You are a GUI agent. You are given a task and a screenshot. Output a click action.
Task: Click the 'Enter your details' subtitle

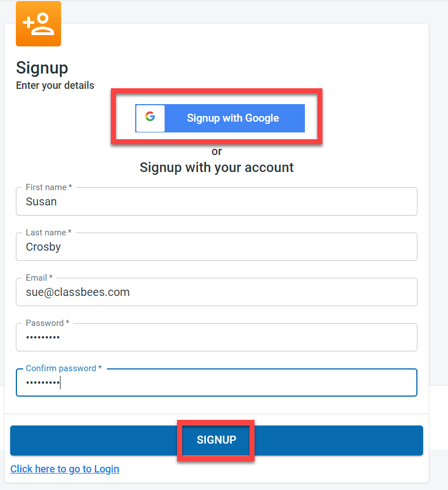[x=55, y=85]
